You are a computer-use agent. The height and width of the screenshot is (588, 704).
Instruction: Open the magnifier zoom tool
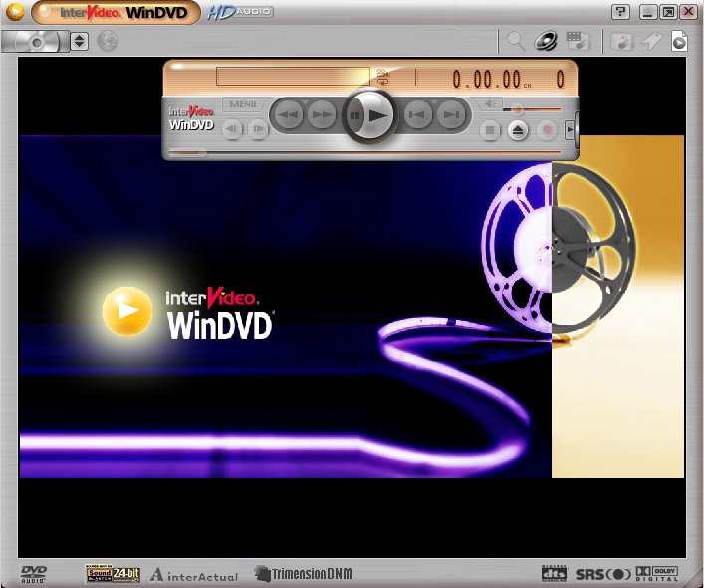tap(516, 41)
